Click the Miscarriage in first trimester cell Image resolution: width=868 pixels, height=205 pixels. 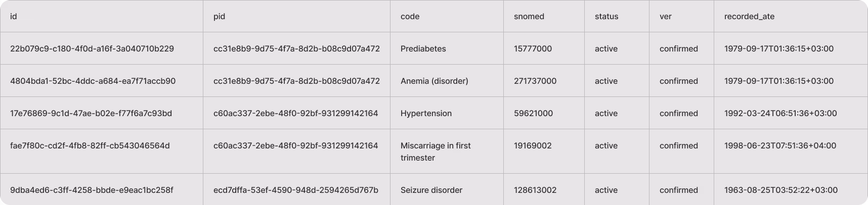coord(435,151)
